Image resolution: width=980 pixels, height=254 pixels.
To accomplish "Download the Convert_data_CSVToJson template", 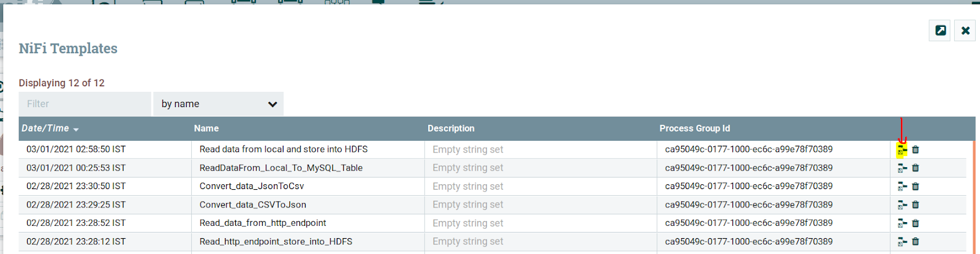I will (902, 204).
